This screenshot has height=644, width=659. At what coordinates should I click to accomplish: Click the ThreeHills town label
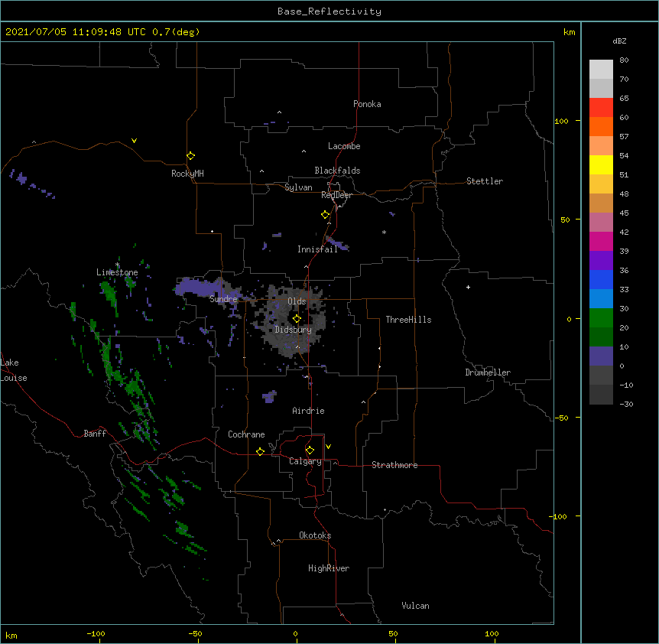408,320
